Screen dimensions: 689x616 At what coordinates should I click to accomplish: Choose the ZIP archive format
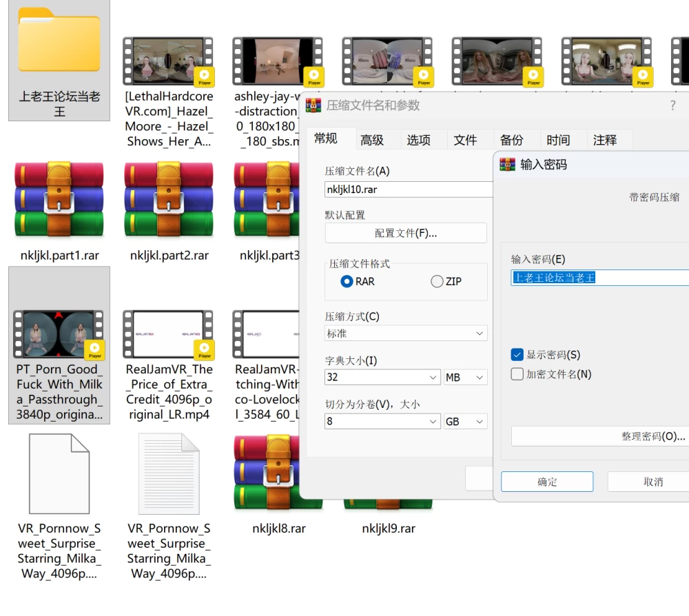pos(437,281)
